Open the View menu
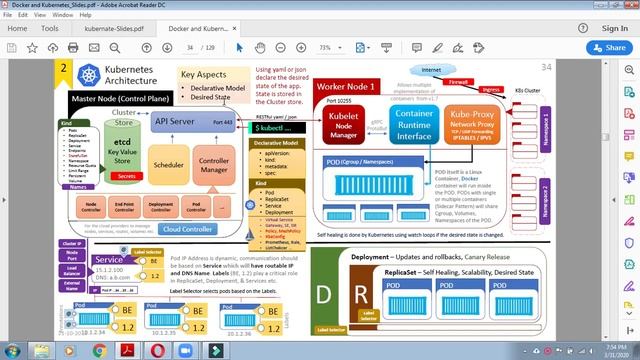 40,15
